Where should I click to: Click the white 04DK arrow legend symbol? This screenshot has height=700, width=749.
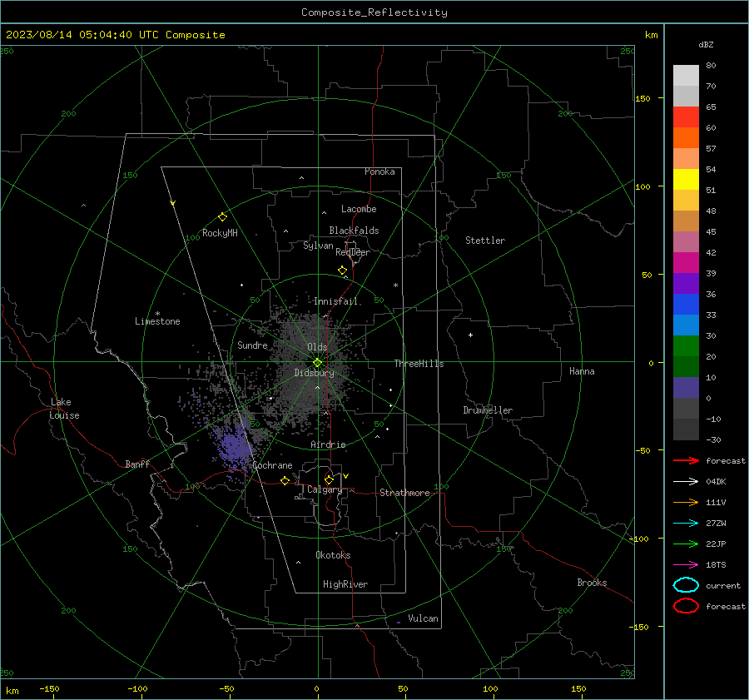(686, 481)
